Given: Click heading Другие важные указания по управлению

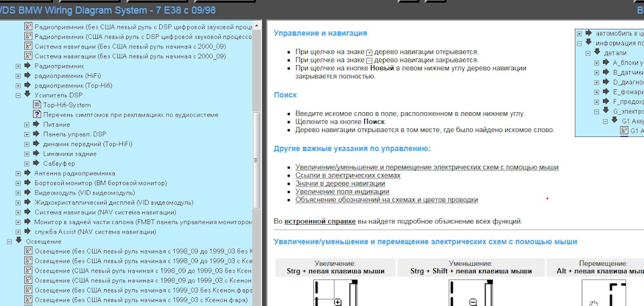Looking at the screenshot, I should point(352,148).
